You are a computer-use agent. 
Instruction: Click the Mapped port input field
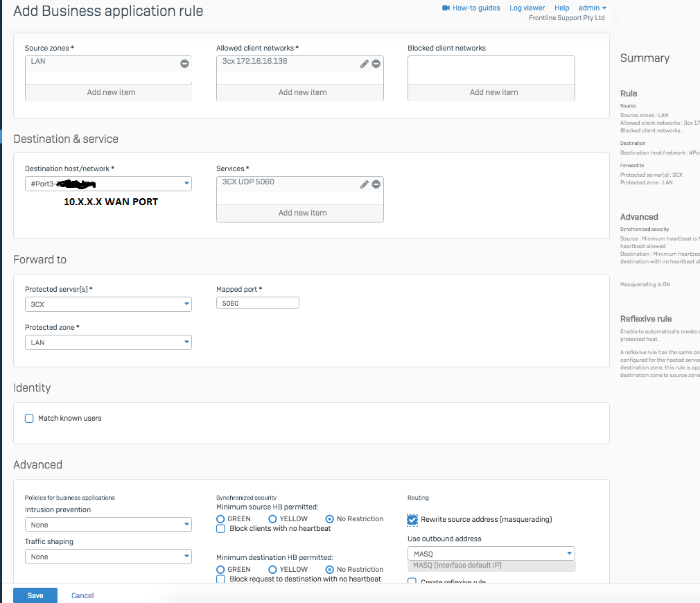coord(258,303)
